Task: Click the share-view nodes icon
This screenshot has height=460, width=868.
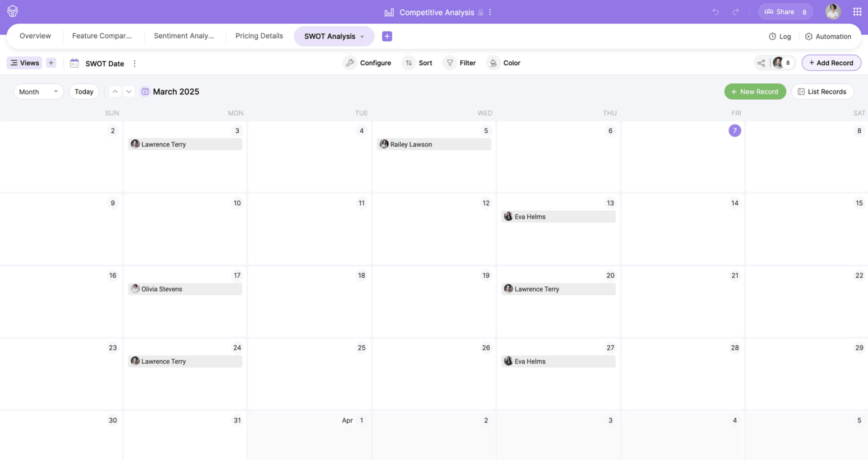Action: coord(761,63)
